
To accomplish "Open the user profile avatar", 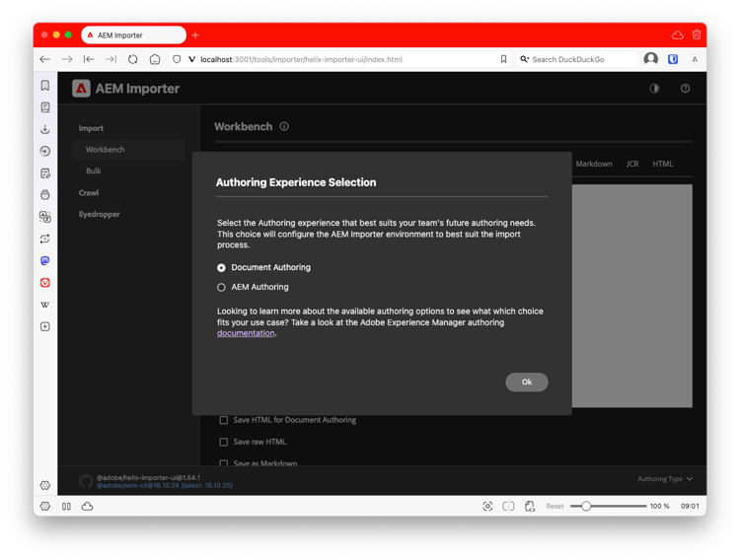I will click(651, 59).
